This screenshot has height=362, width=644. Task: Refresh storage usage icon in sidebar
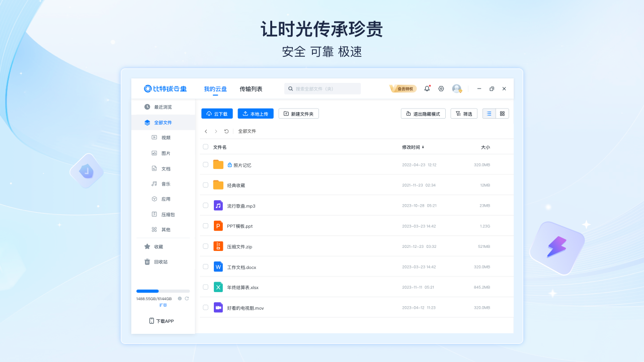pyautogui.click(x=187, y=299)
